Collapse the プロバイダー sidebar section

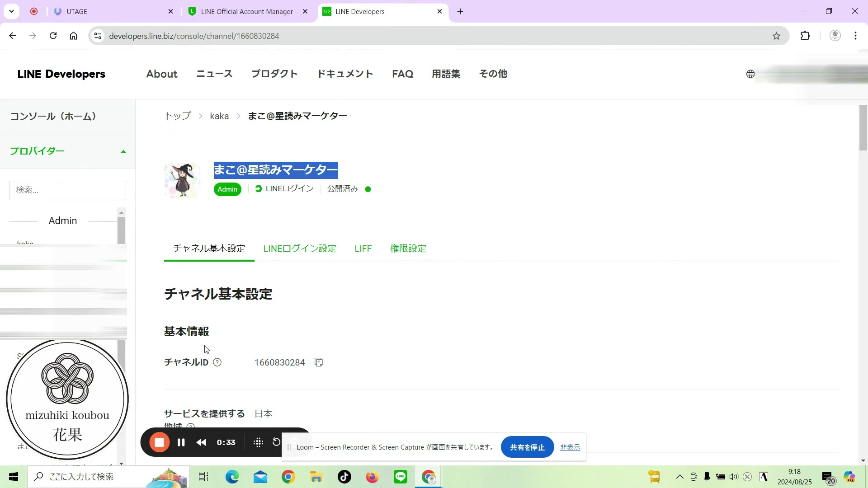(123, 151)
